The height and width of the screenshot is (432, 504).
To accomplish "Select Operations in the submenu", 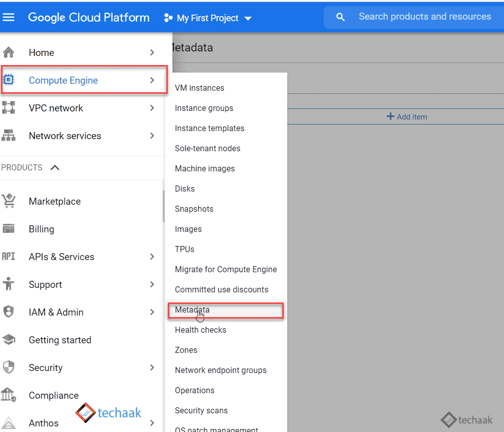I will [195, 390].
